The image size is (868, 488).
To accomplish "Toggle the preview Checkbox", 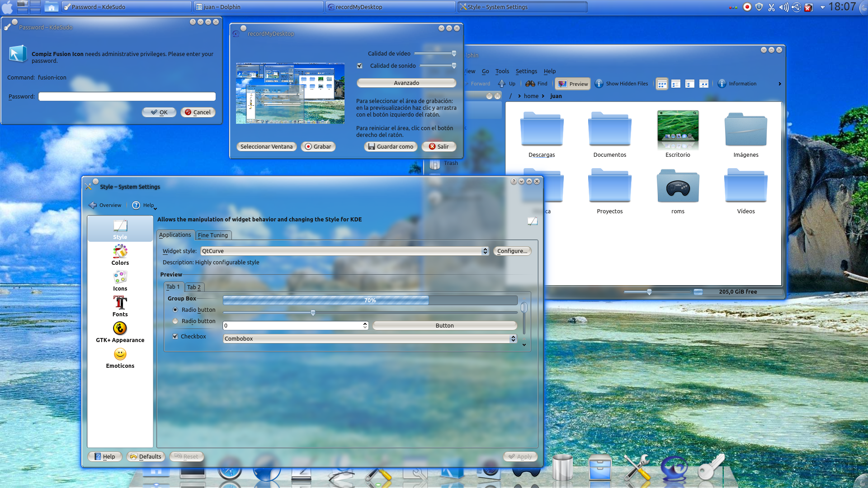I will [x=175, y=337].
